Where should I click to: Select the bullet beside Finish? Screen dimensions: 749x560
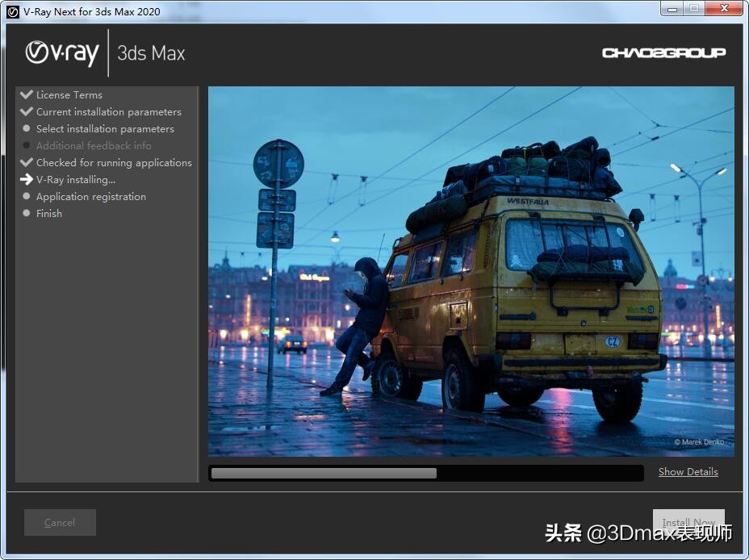click(27, 213)
